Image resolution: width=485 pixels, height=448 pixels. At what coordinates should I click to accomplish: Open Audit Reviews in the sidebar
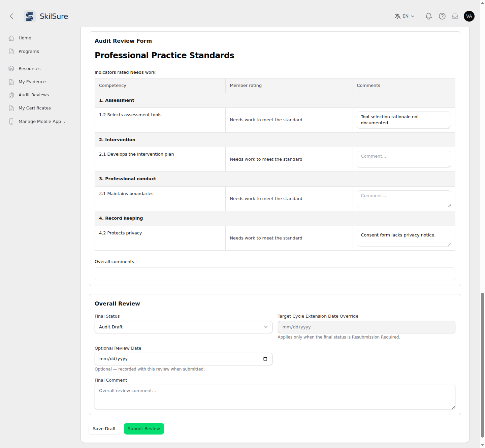pos(34,95)
